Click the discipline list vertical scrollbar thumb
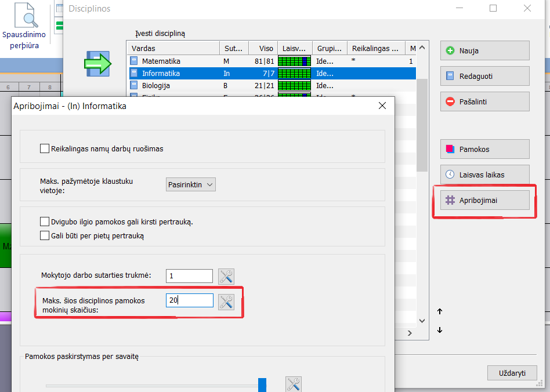550x392 pixels. pos(422,125)
